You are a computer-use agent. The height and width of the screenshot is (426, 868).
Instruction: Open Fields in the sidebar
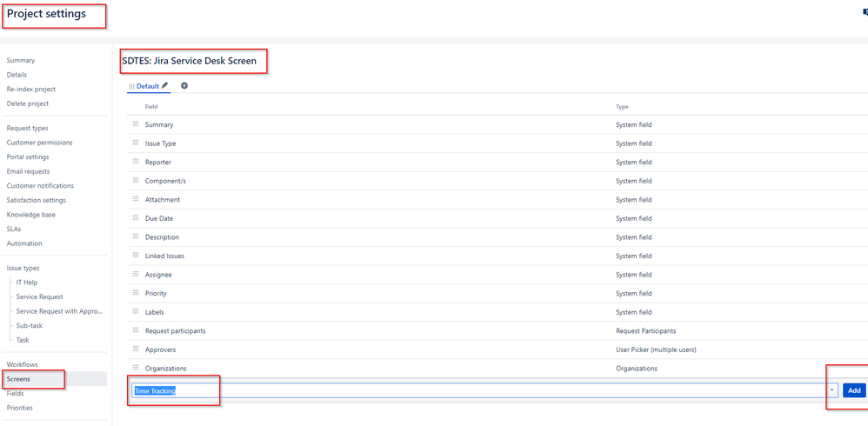tap(15, 393)
